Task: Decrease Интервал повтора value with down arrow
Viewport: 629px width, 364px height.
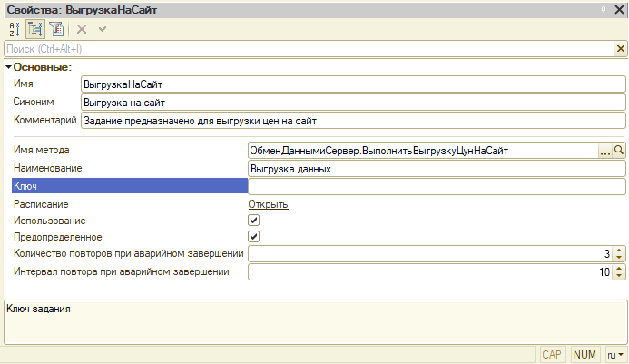Action: (619, 275)
